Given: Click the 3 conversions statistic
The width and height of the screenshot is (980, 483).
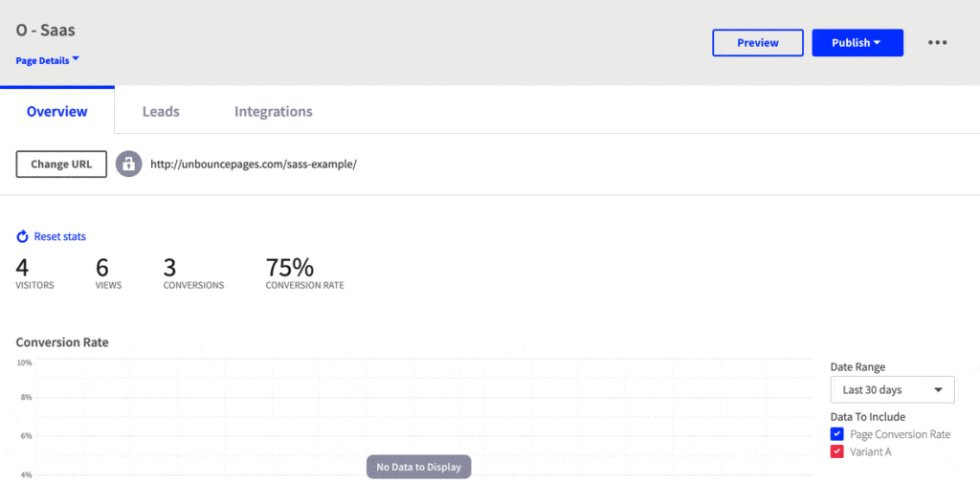Looking at the screenshot, I should click(193, 274).
